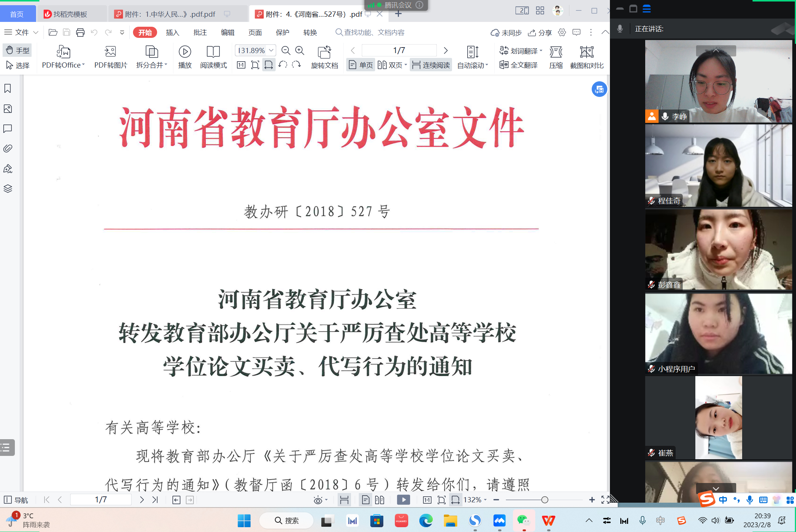Click 压缩 compress tool

coord(556,58)
